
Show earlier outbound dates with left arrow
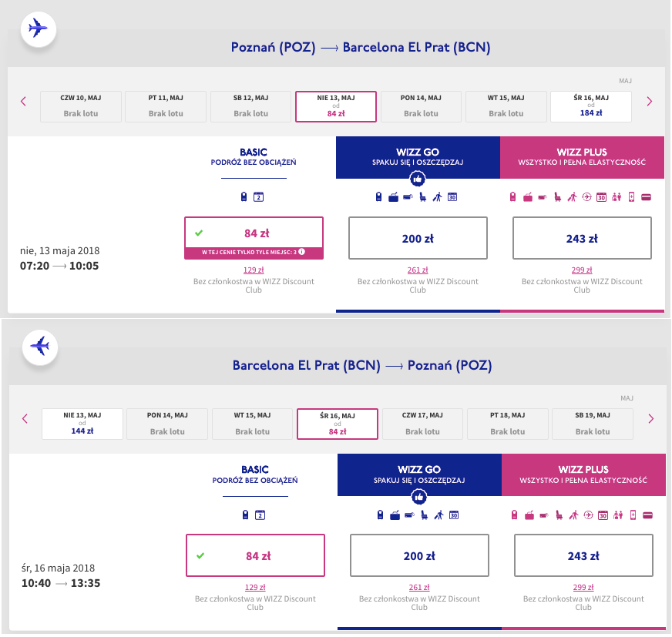pyautogui.click(x=24, y=102)
